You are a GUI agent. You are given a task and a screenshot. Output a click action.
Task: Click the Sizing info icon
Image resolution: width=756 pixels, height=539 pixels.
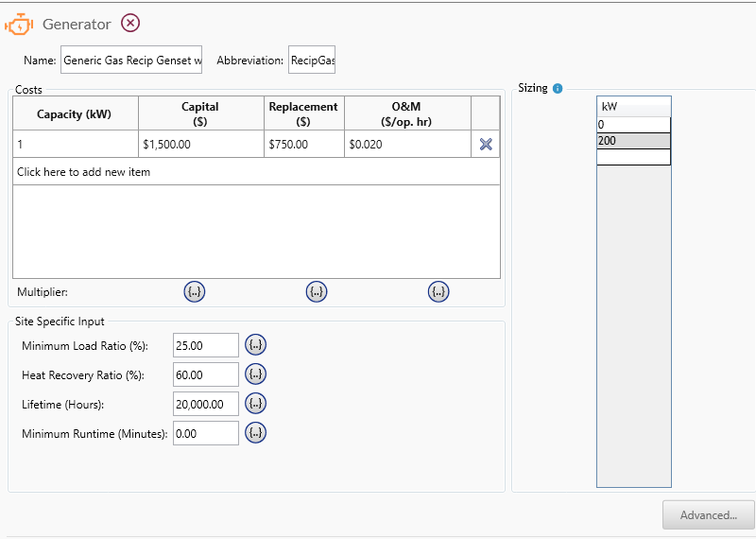click(558, 89)
